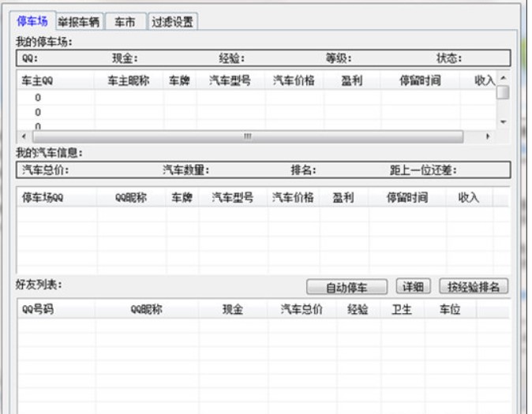Open the 车市 tab

(x=125, y=22)
